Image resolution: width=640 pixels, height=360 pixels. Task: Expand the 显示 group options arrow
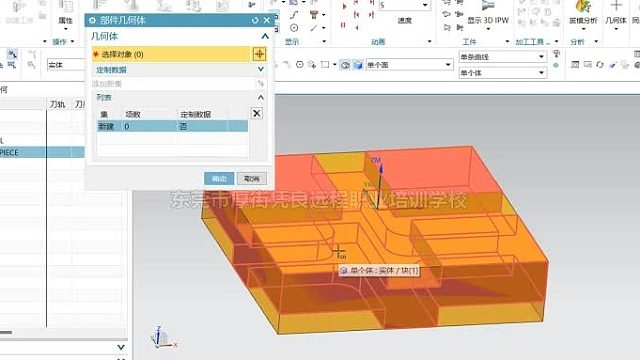point(324,41)
